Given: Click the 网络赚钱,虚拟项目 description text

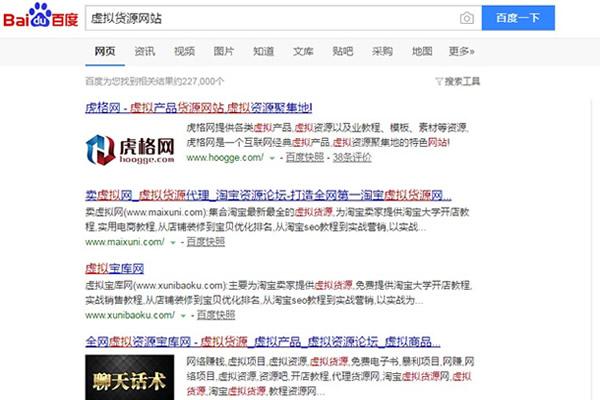Looking at the screenshot, I should pos(330,376).
